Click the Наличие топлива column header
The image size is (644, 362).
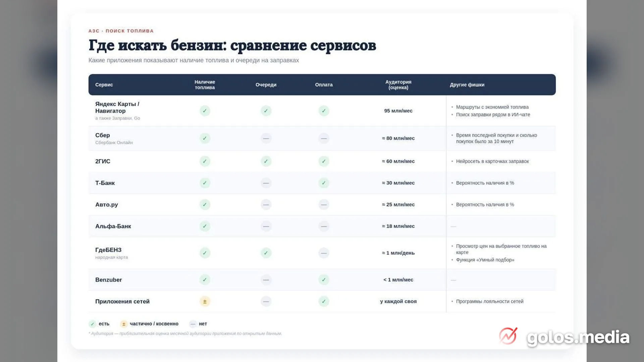205,84
